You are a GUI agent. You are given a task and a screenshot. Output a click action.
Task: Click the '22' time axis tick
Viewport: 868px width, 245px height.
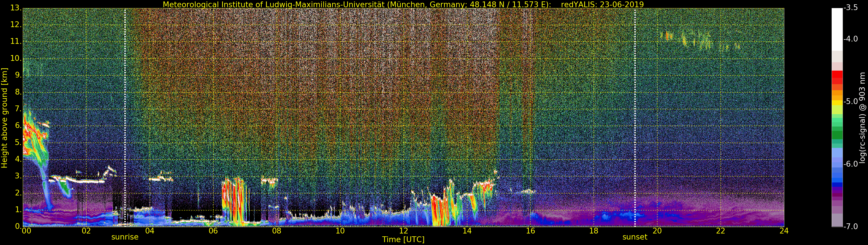(720, 231)
